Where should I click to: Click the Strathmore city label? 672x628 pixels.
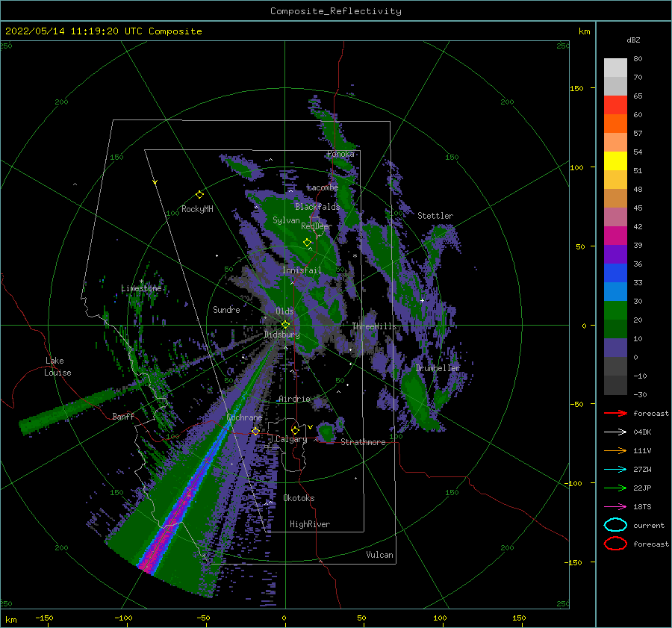(363, 442)
